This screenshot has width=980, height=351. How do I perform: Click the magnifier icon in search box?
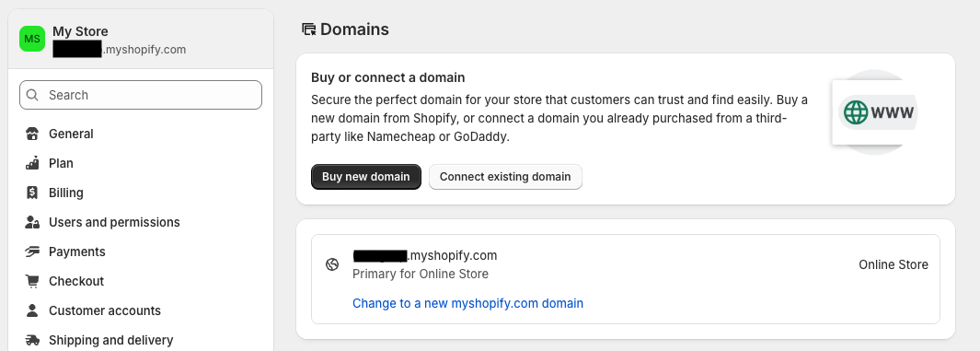tap(32, 95)
